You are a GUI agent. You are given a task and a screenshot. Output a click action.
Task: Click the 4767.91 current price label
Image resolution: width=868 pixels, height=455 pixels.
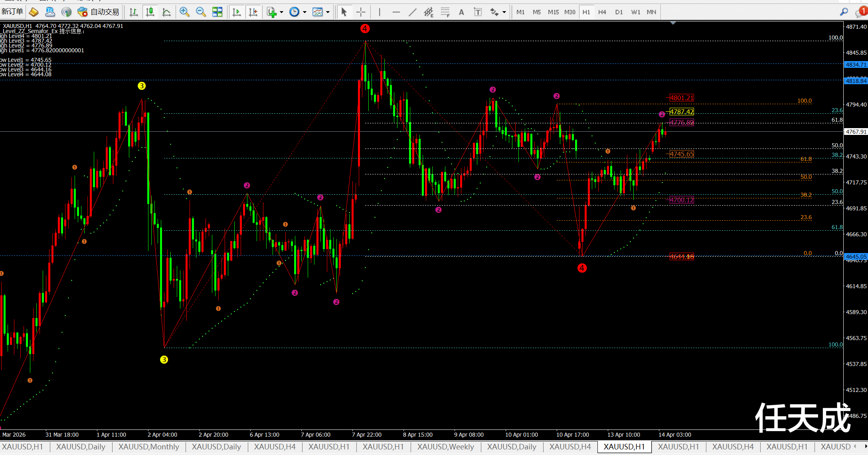856,132
